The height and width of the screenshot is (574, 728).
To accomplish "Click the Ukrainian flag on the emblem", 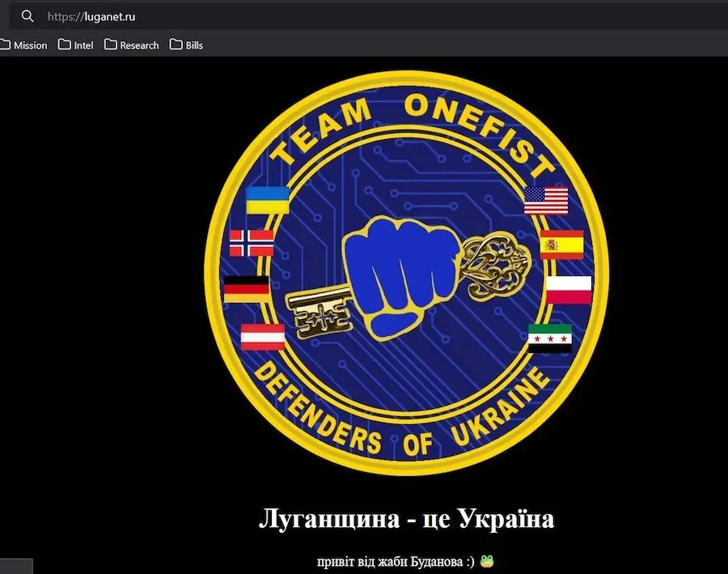I will tap(267, 200).
